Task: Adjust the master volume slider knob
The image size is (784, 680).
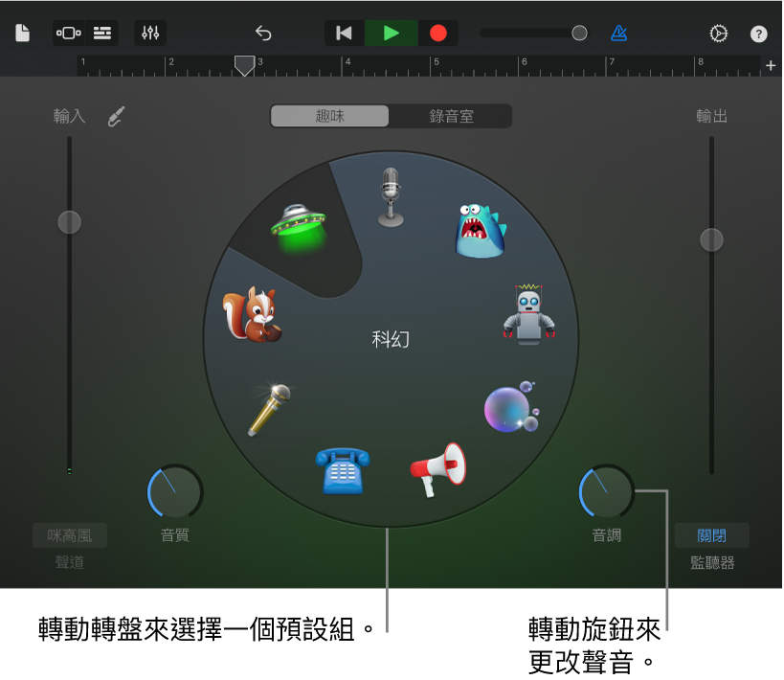Action: pyautogui.click(x=579, y=33)
